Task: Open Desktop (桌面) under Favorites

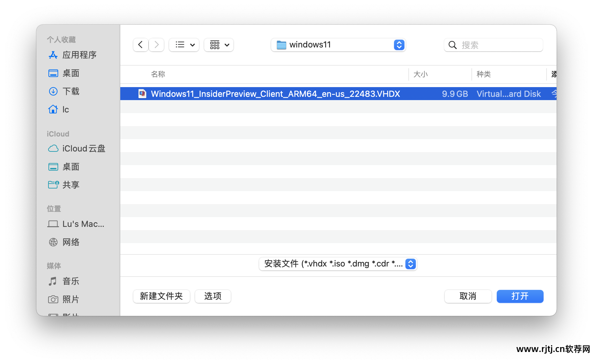Action: [64, 73]
